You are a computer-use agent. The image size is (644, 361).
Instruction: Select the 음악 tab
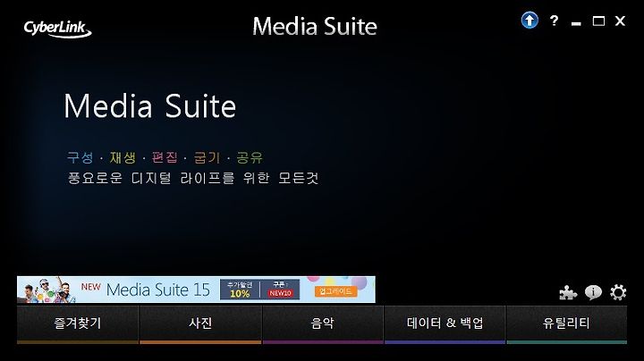pos(323,324)
